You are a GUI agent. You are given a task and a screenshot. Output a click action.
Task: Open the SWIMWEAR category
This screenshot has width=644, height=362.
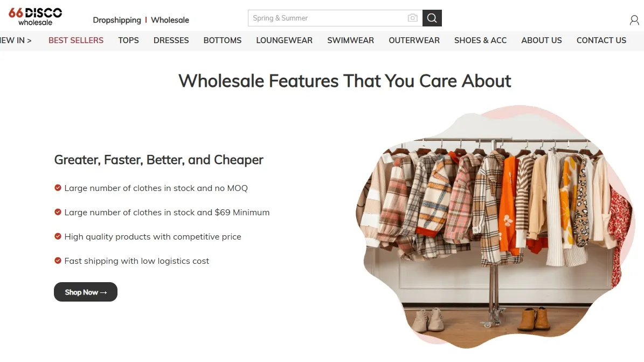(x=351, y=40)
